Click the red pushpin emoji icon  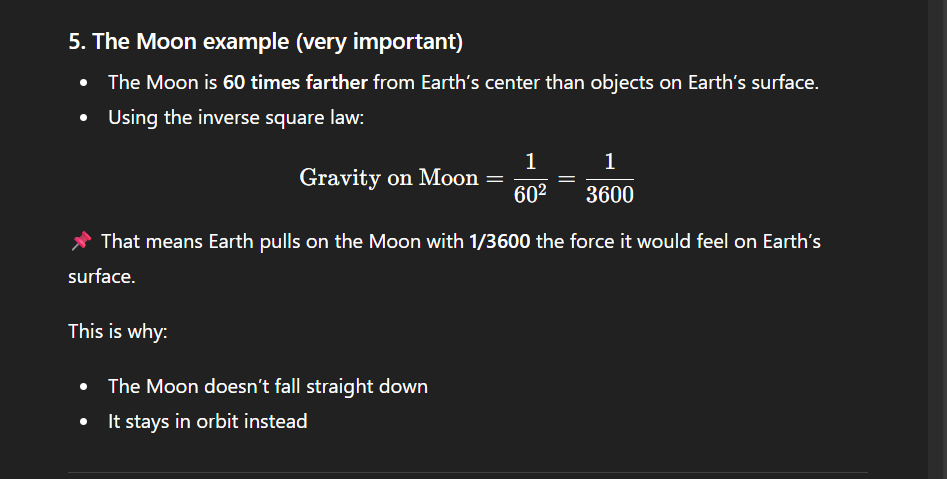81,241
